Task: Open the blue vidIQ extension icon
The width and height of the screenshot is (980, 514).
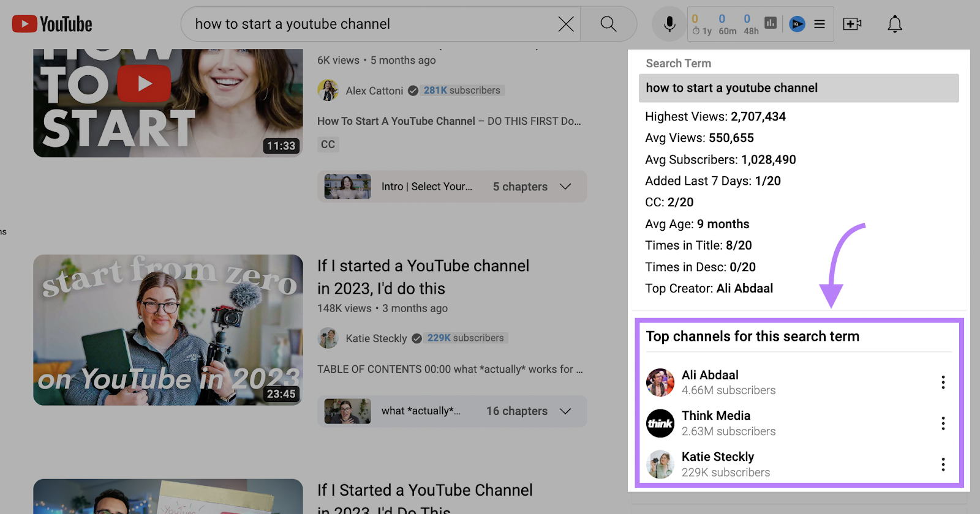Action: pyautogui.click(x=797, y=24)
